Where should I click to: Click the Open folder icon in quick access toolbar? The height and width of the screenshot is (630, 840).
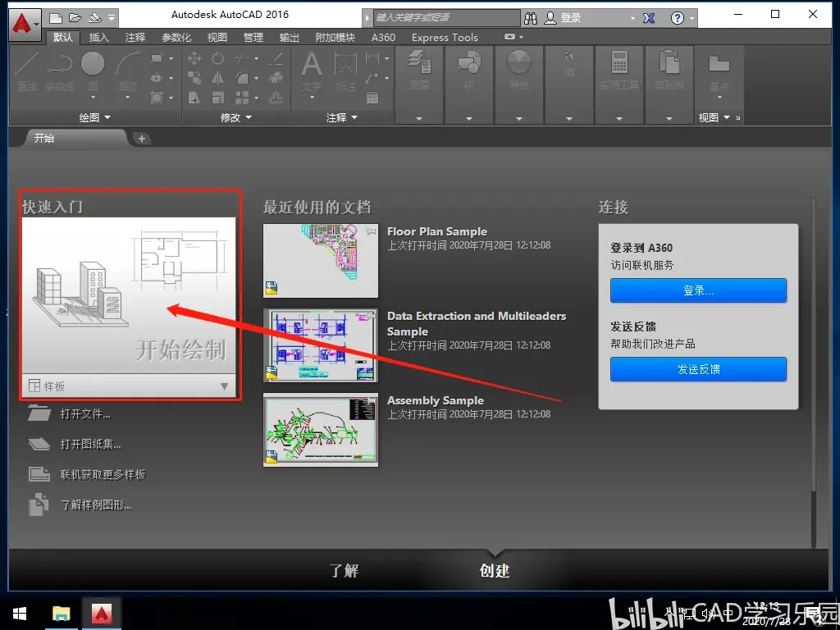coord(75,18)
